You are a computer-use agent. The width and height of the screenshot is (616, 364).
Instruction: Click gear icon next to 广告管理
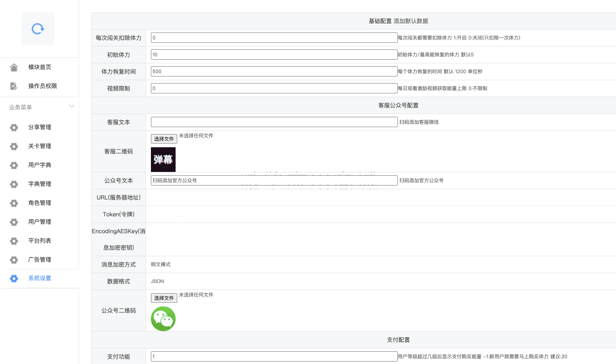(14, 260)
